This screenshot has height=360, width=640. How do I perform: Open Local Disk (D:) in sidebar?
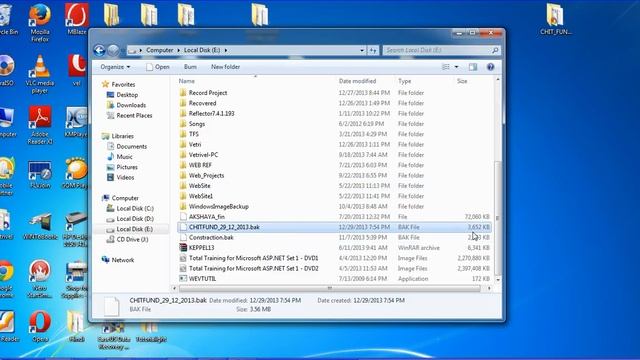(135, 219)
